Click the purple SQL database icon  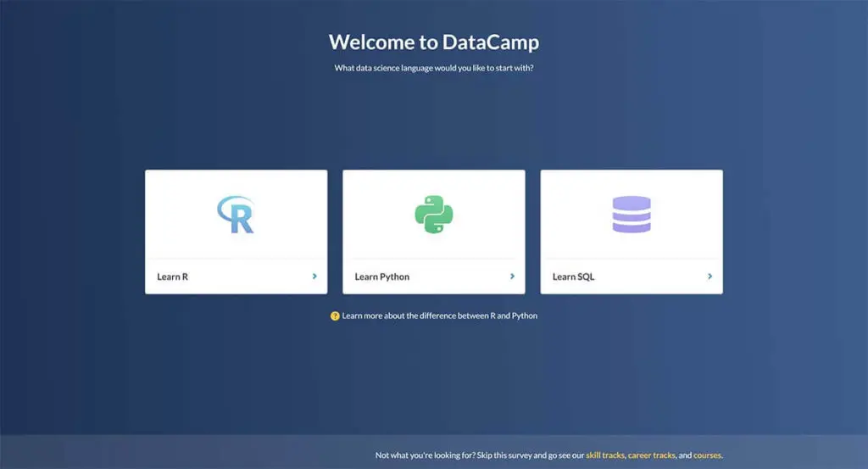coord(632,215)
